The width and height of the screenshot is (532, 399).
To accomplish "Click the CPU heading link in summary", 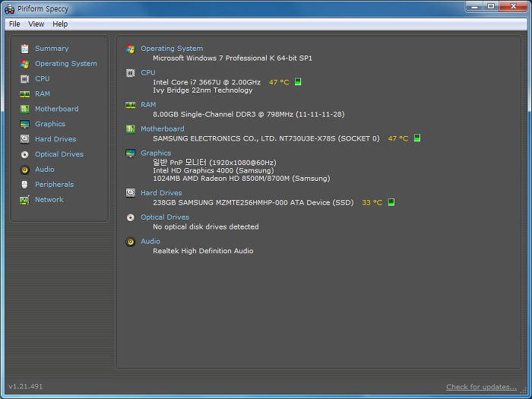I will coord(148,73).
